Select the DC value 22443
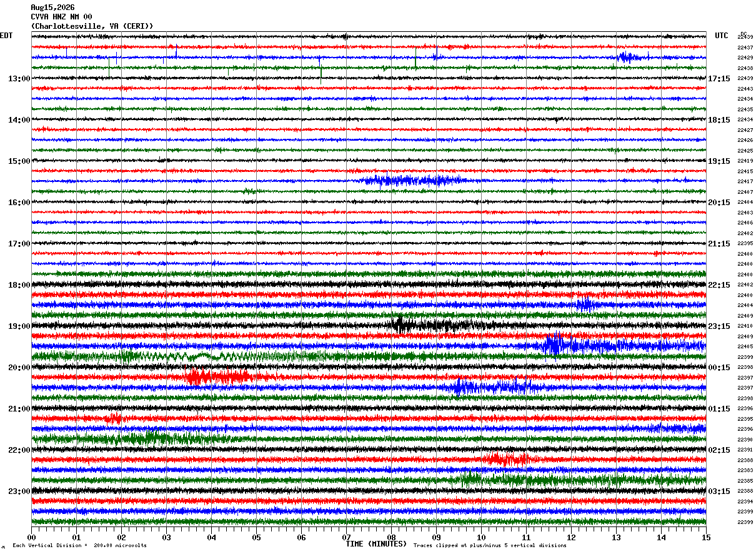 click(745, 89)
